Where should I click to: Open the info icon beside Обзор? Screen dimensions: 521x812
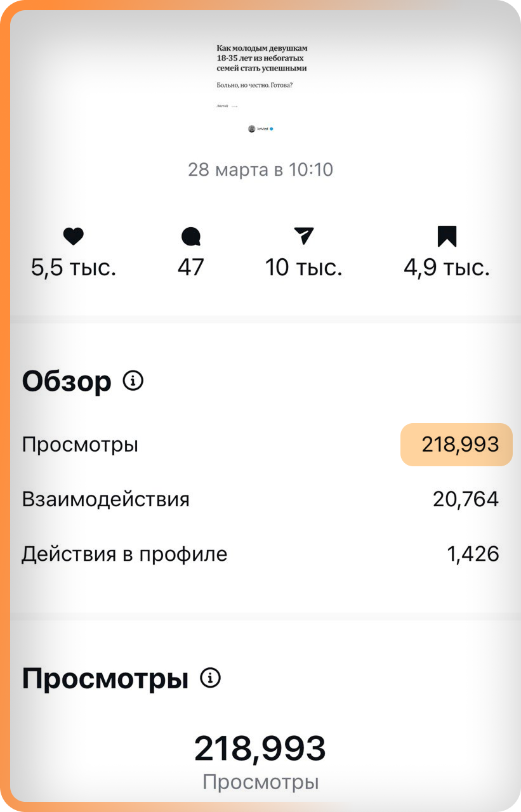tap(133, 381)
